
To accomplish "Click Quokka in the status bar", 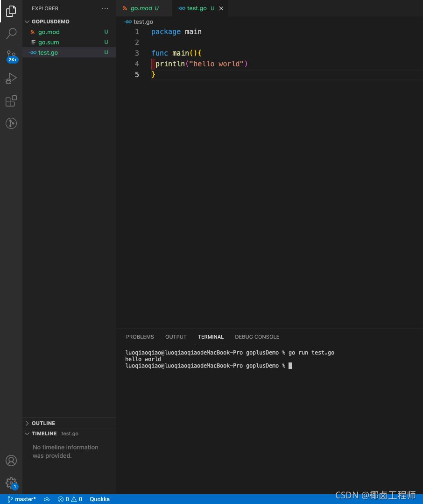I will [99, 499].
